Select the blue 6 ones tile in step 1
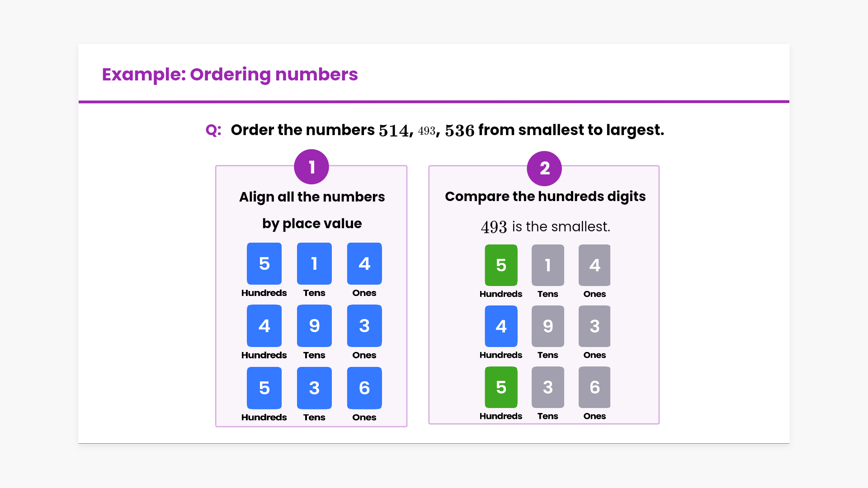868x488 pixels. coord(364,388)
